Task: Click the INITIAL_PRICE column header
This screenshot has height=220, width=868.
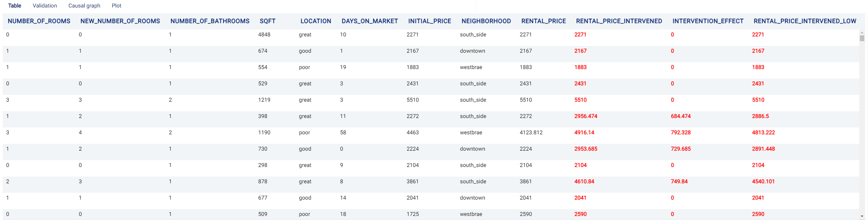Action: tap(430, 21)
